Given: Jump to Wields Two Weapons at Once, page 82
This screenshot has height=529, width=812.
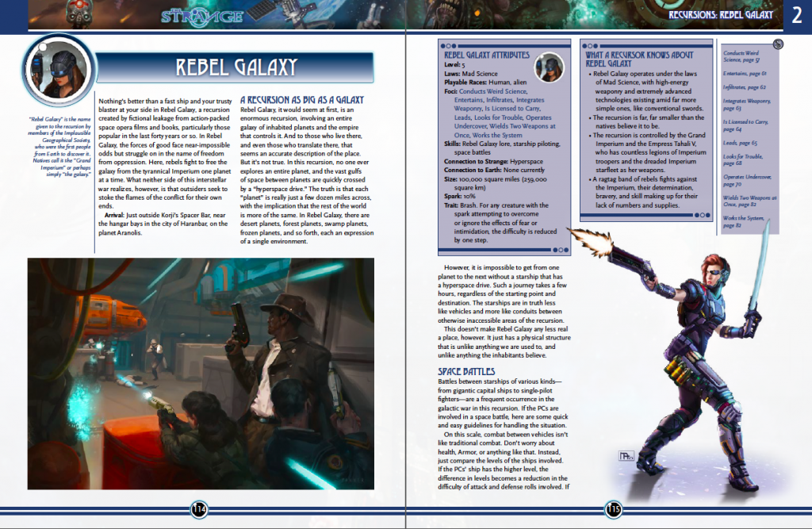Looking at the screenshot, I should tap(750, 201).
